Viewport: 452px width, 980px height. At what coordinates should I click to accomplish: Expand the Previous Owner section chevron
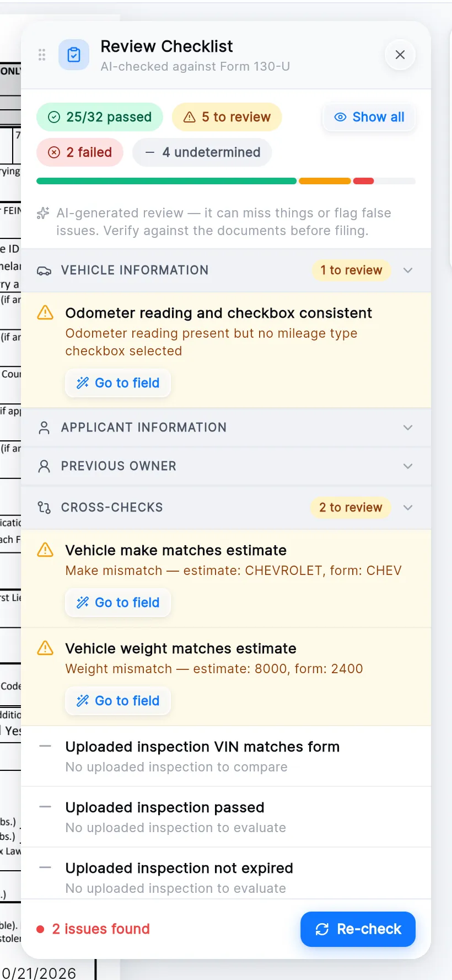408,466
